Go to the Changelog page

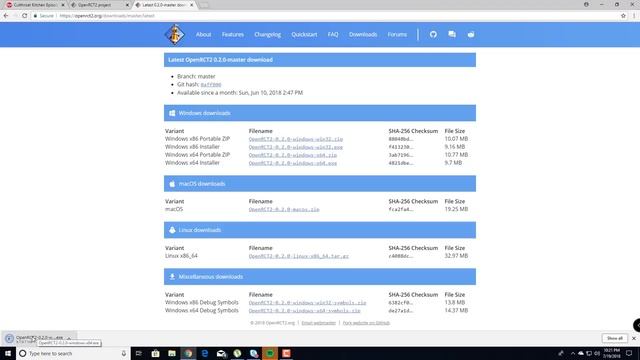pos(267,34)
